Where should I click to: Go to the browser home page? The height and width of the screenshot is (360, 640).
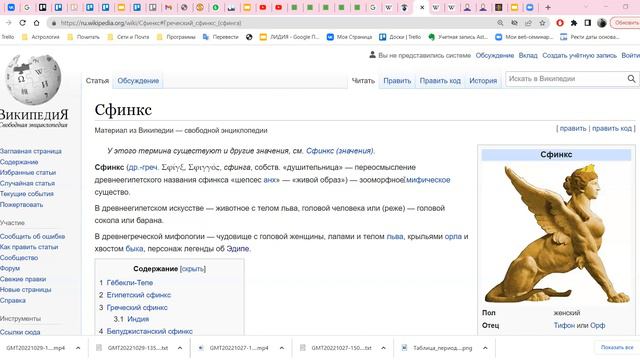[36, 23]
